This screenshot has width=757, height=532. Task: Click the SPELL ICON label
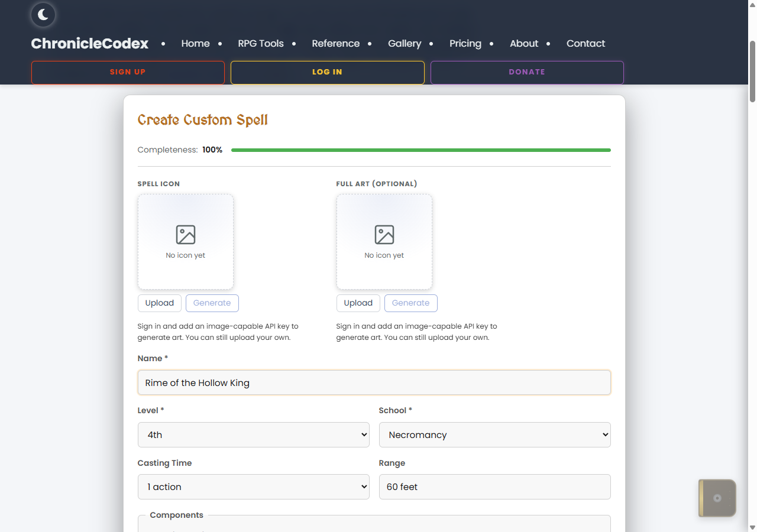[x=158, y=184]
